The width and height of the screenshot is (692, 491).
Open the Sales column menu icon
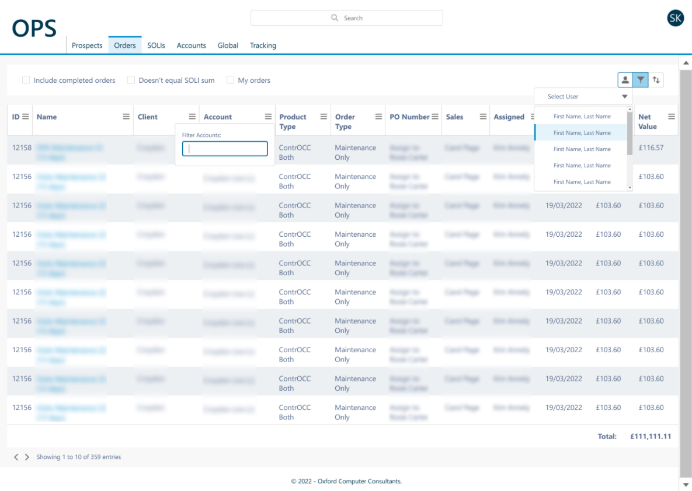click(483, 116)
